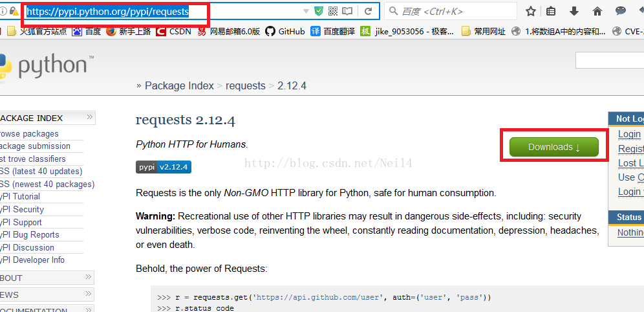Expand the DOCUMENTATION sidebar section
644x312 pixels.
click(x=89, y=309)
